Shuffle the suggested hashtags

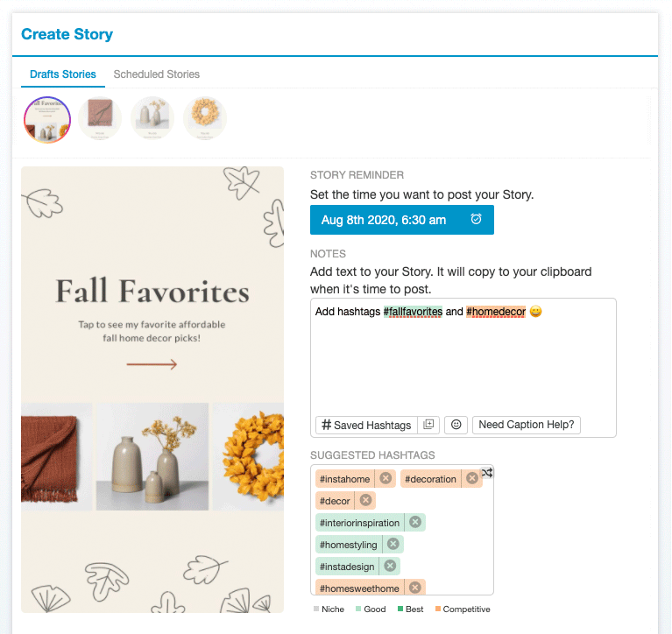(487, 473)
